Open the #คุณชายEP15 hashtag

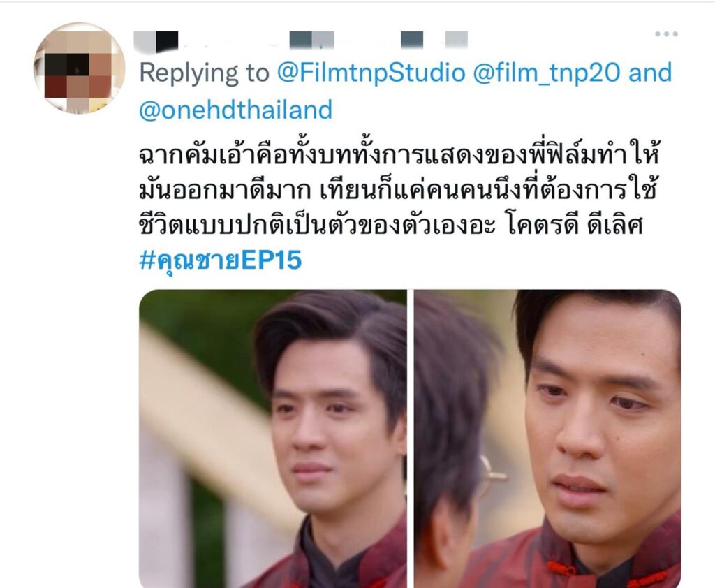pos(220,260)
